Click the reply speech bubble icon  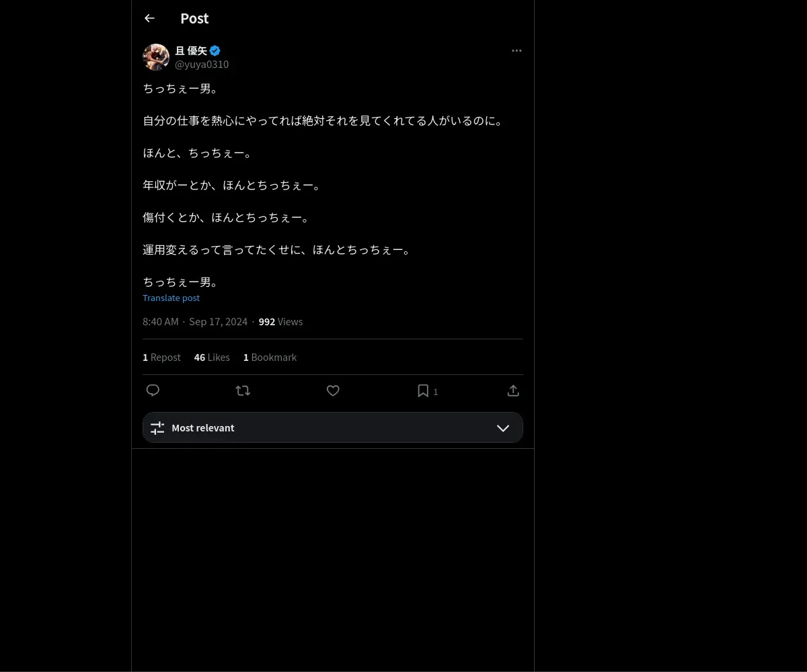tap(153, 390)
